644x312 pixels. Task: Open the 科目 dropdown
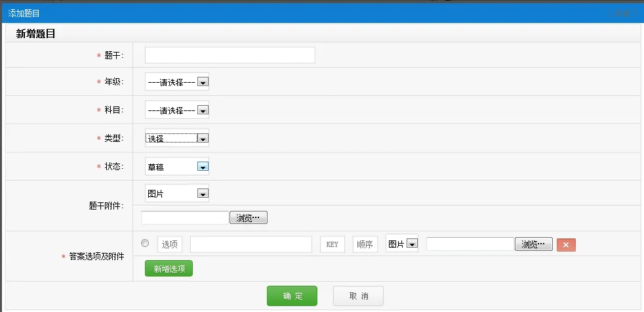177,110
